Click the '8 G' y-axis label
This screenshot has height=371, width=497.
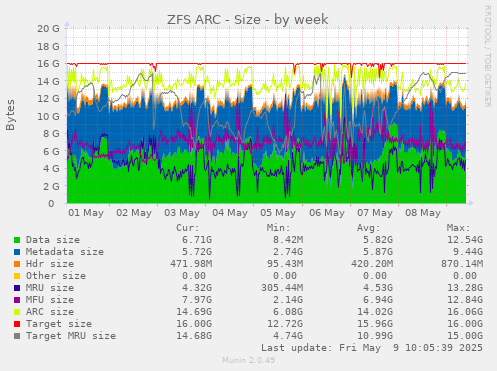coord(51,133)
